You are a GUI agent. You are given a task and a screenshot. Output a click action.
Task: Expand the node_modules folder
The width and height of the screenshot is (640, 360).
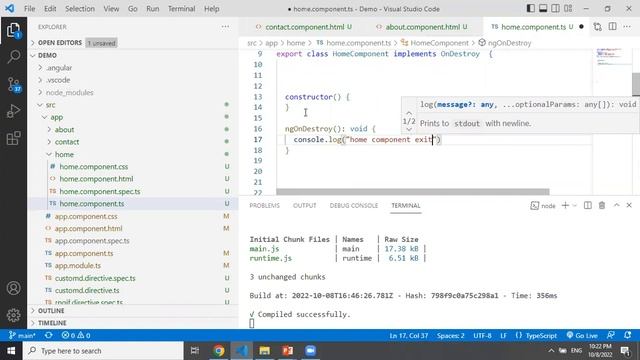[133, 93]
